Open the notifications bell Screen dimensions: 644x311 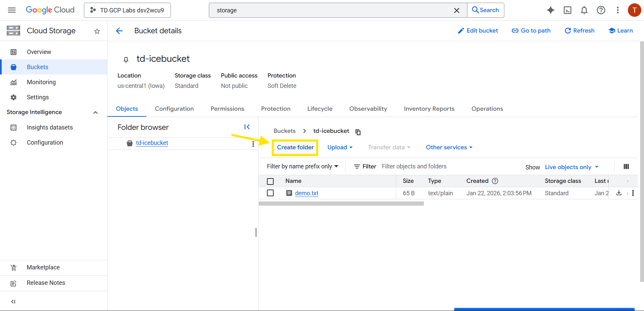584,10
